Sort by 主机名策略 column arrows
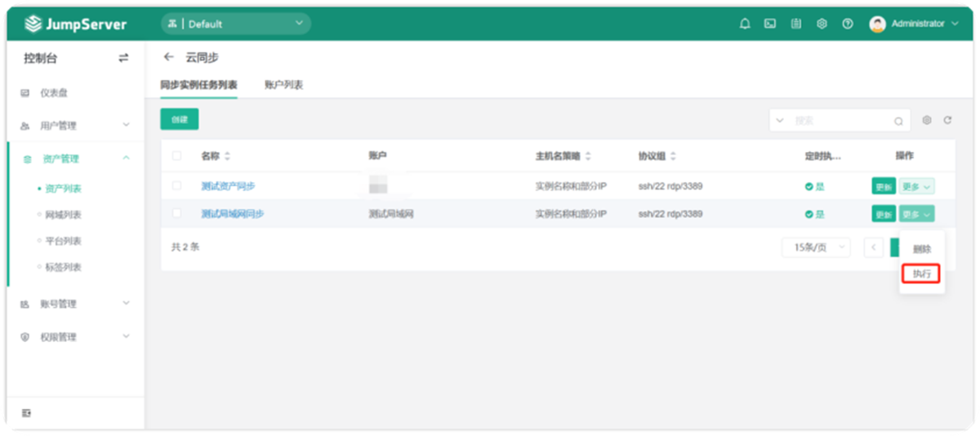 (588, 156)
